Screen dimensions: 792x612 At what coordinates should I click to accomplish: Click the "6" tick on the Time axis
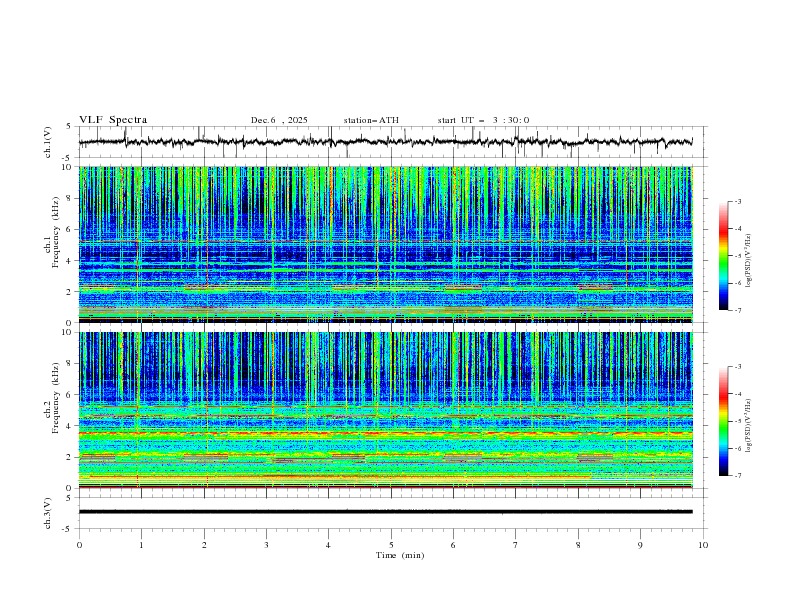tap(453, 545)
